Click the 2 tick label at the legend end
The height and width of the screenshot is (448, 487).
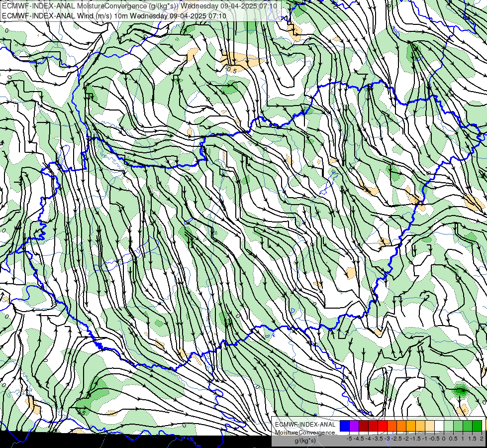(x=482, y=439)
